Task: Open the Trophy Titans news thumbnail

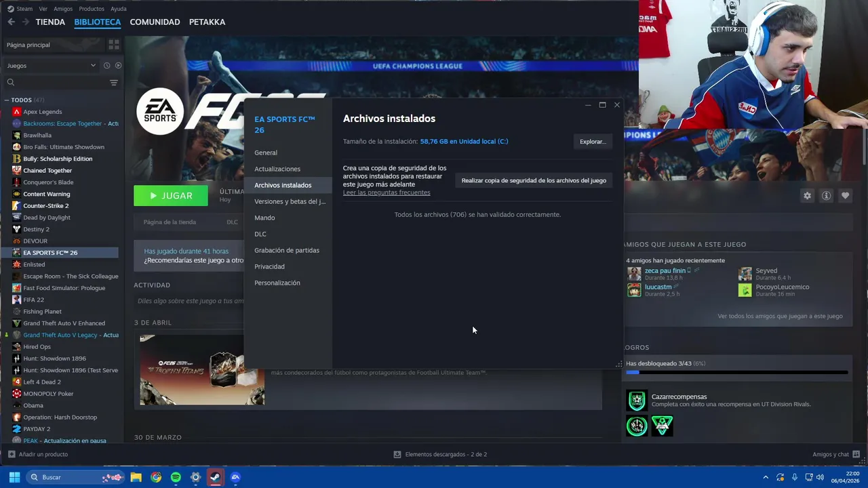Action: tap(202, 370)
